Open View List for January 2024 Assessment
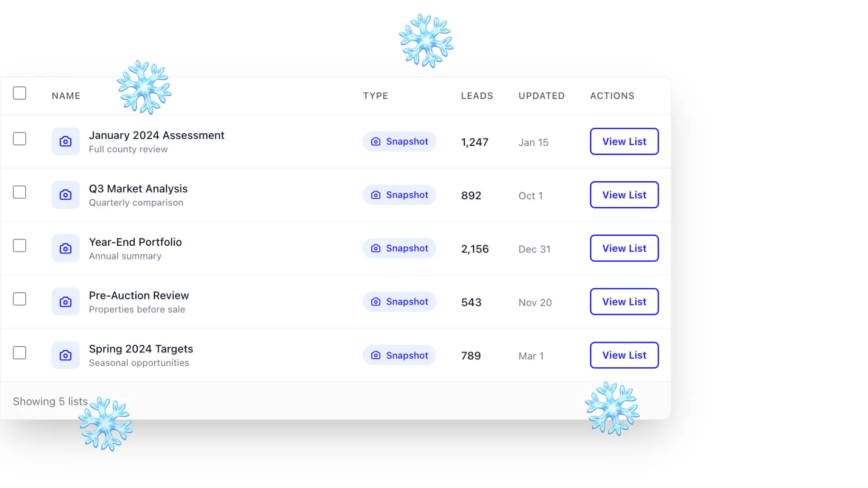 coord(624,141)
